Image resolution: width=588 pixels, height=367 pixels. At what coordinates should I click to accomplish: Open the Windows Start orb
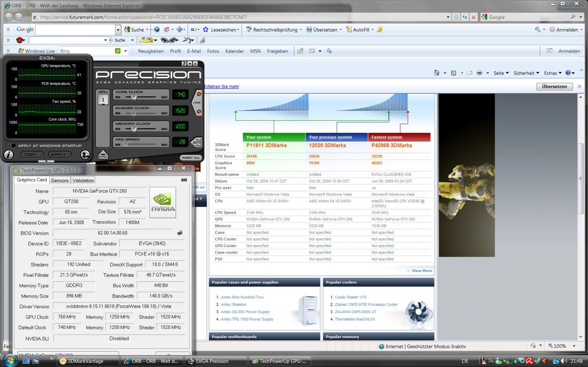(x=9, y=360)
